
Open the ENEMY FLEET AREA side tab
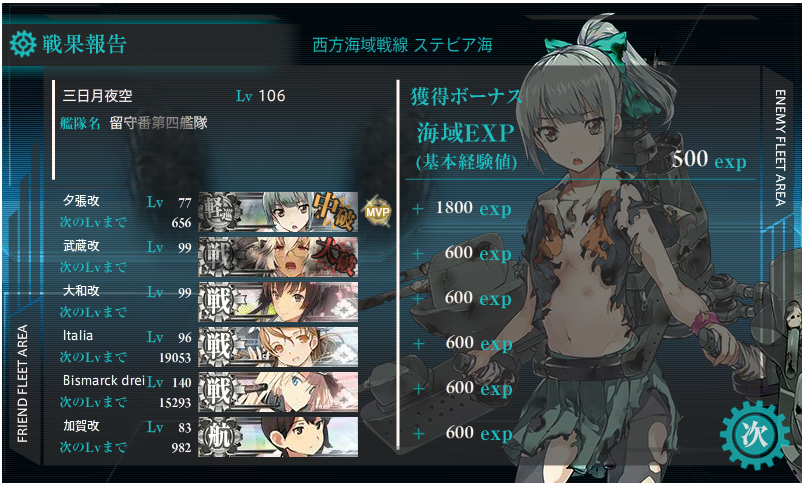779,148
